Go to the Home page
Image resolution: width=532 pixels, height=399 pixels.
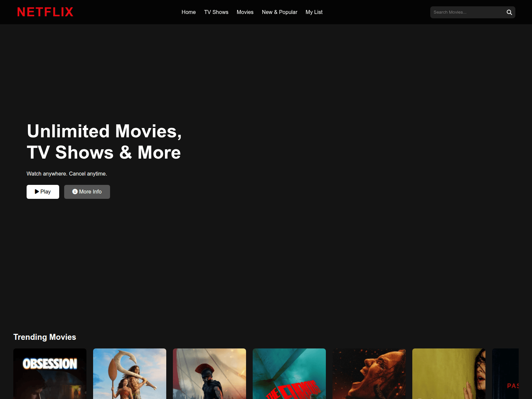point(189,12)
